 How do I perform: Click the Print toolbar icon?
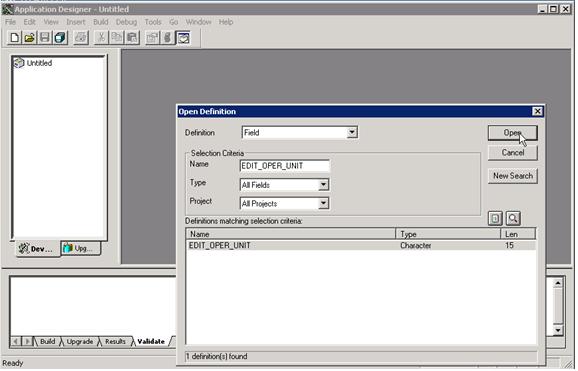pyautogui.click(x=81, y=38)
